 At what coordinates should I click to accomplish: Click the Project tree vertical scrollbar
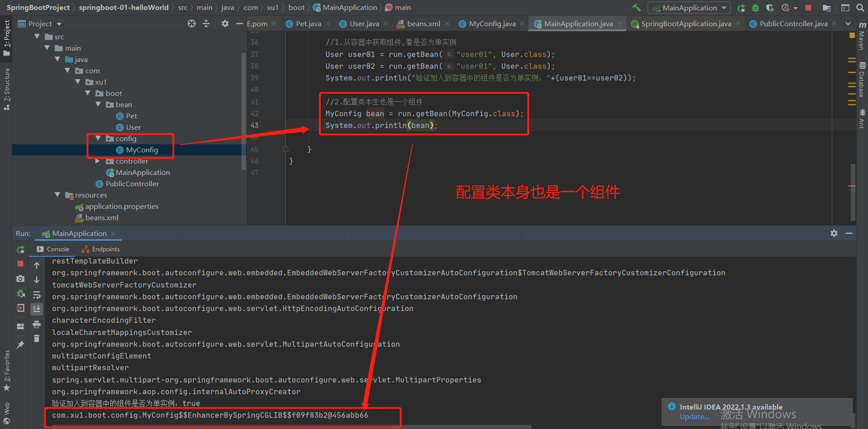pyautogui.click(x=244, y=111)
